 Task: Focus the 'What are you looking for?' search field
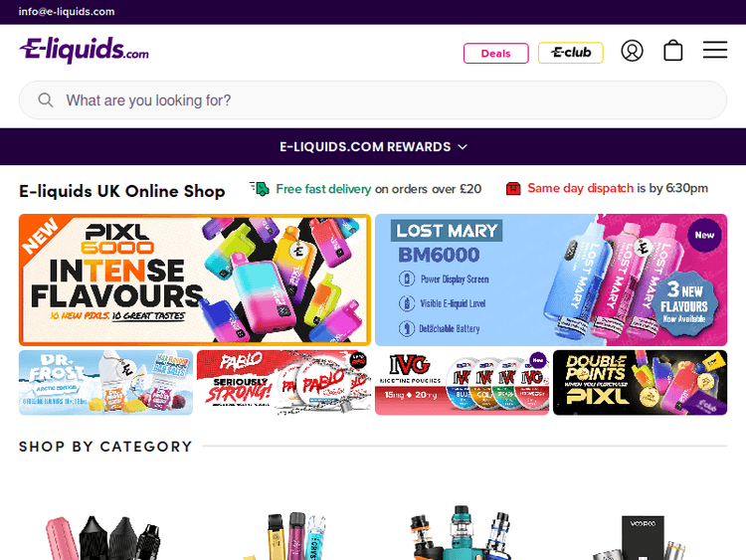(373, 99)
